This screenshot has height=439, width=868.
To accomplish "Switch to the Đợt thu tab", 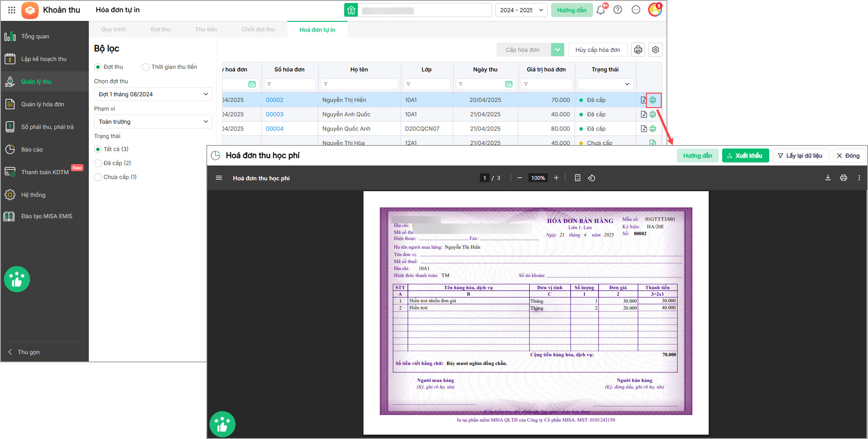I will tap(161, 30).
